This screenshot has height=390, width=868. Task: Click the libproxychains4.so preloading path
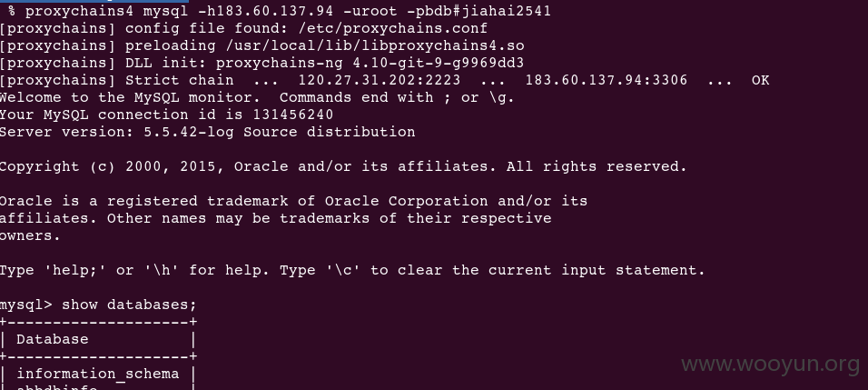[375, 45]
